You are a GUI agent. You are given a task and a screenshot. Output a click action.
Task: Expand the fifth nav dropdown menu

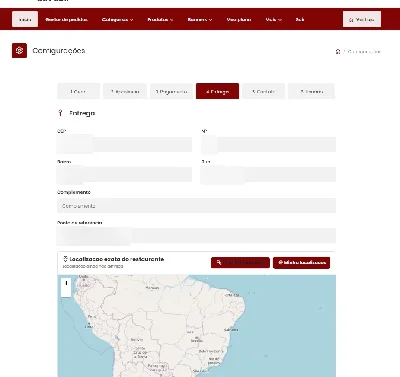point(200,20)
